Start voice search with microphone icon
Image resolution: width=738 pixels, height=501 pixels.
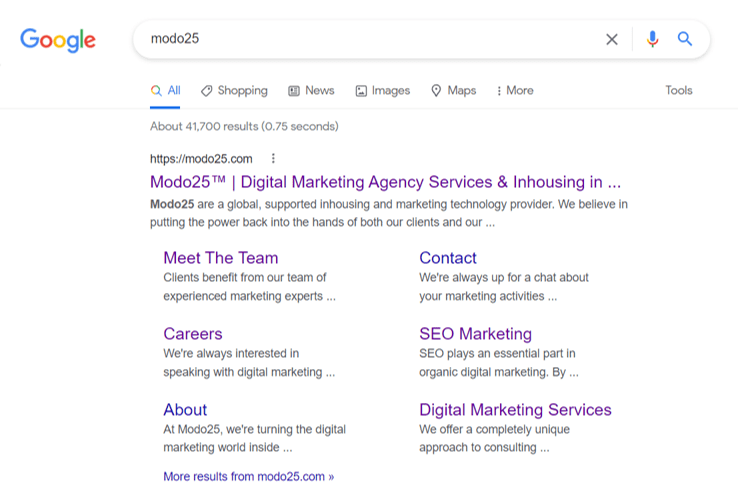[x=652, y=39]
